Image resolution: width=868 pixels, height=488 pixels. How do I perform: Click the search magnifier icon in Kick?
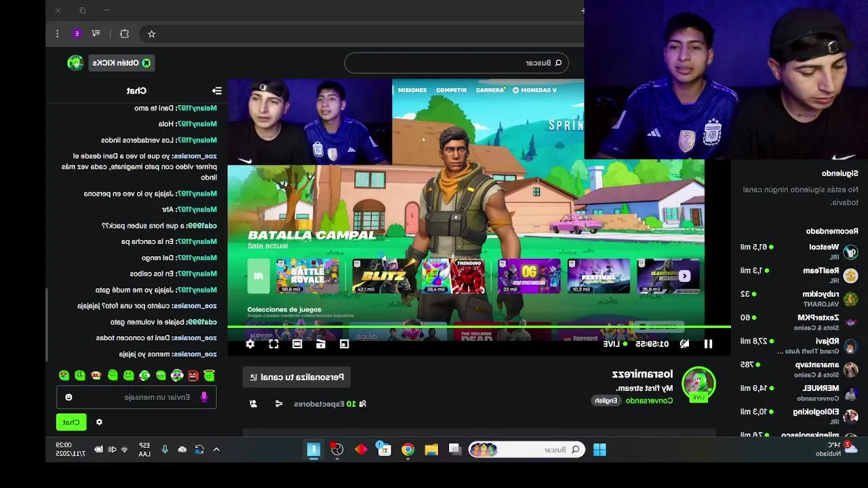pos(558,63)
